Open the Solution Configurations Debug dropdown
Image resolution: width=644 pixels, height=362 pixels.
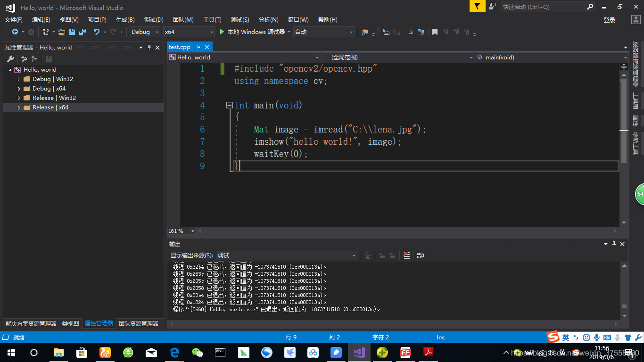pos(145,32)
